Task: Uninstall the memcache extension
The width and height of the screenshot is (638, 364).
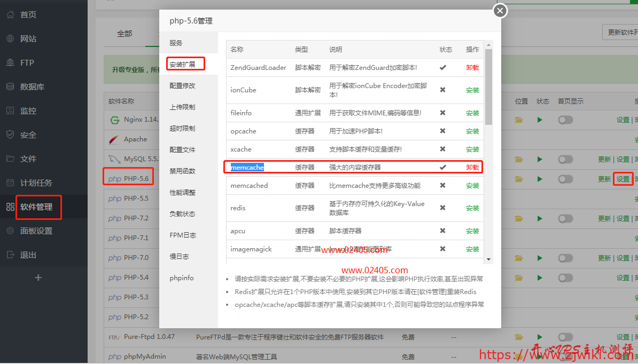Action: [472, 168]
